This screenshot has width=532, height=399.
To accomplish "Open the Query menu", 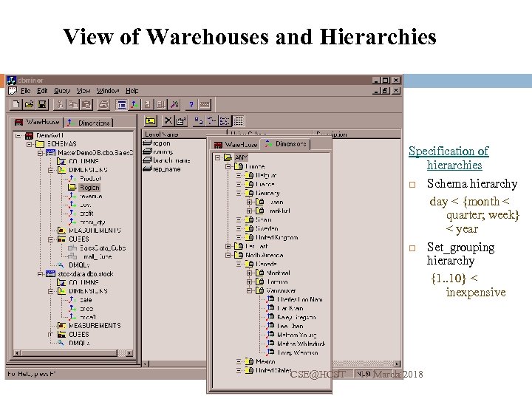I will [62, 91].
